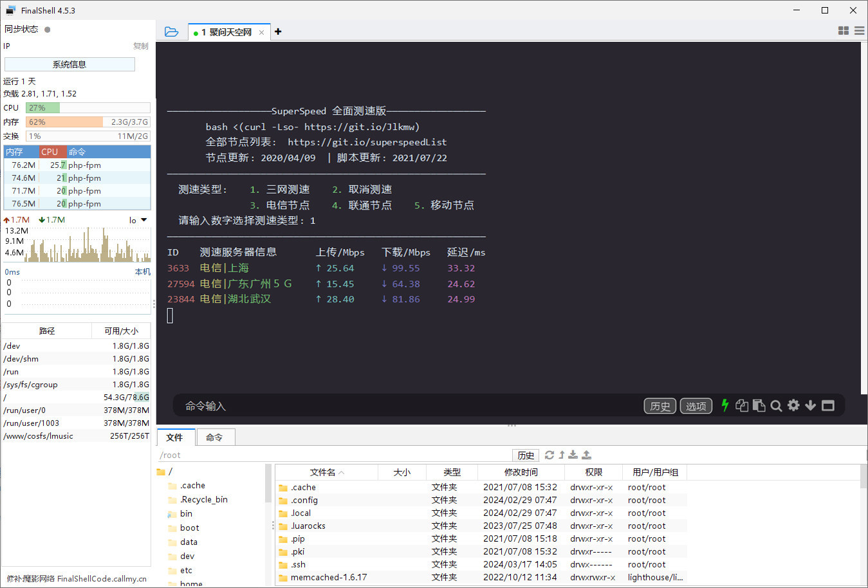Click the terminal 选项 button

(696, 406)
